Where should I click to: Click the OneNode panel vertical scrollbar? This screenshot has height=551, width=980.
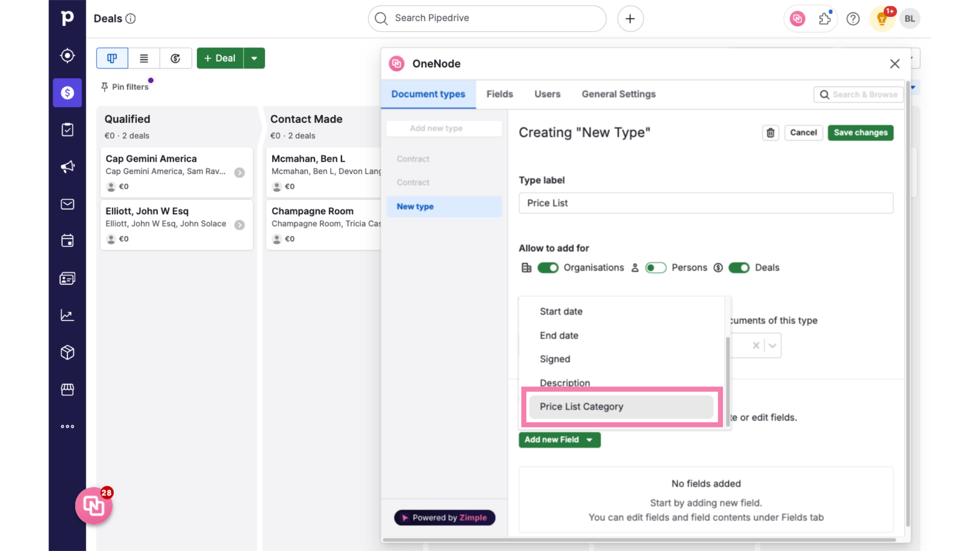908,304
